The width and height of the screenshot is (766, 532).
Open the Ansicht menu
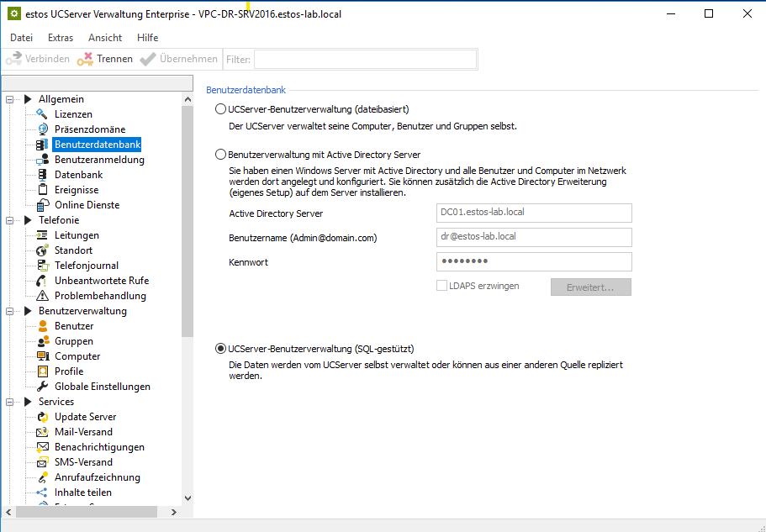point(105,38)
